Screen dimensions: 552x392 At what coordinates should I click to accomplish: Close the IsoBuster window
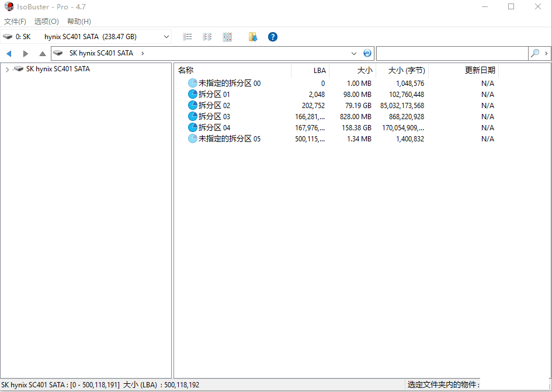[538, 6]
